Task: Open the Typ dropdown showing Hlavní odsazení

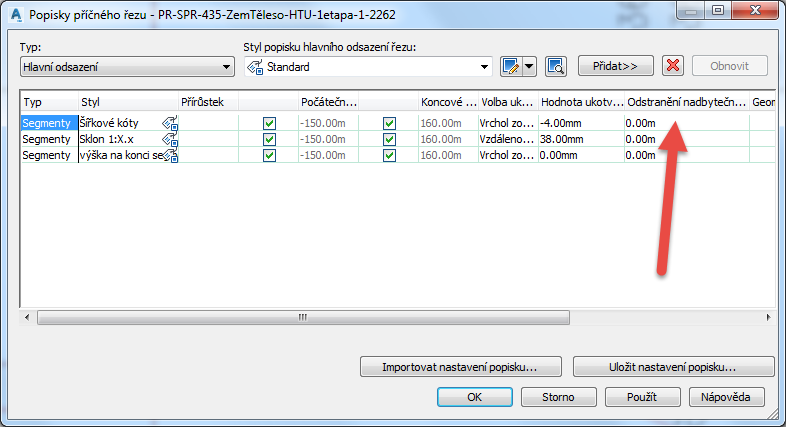Action: (x=126, y=67)
